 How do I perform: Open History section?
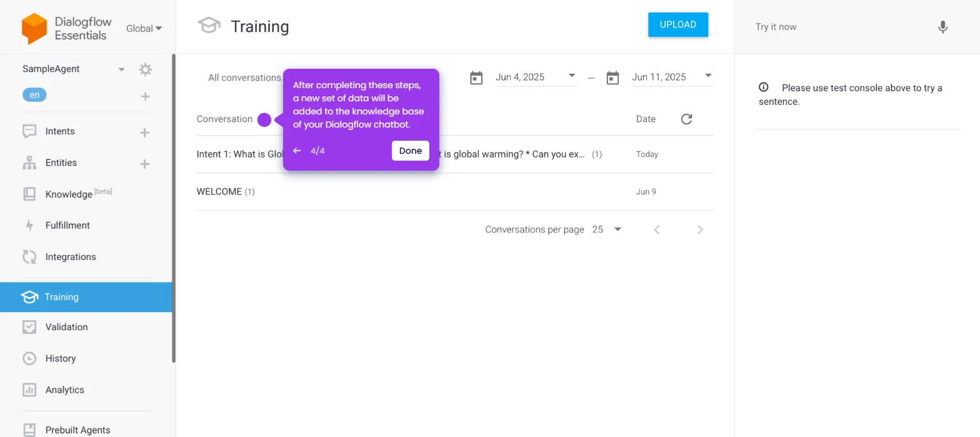(61, 358)
